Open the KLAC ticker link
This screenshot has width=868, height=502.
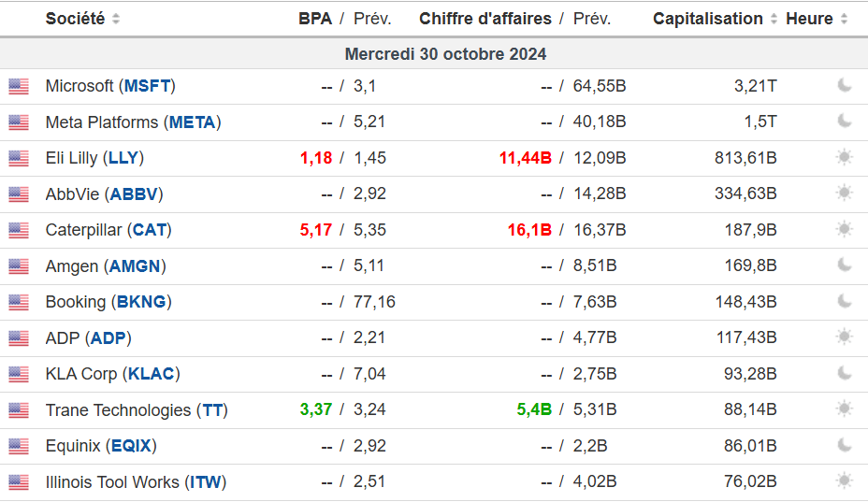coord(152,374)
